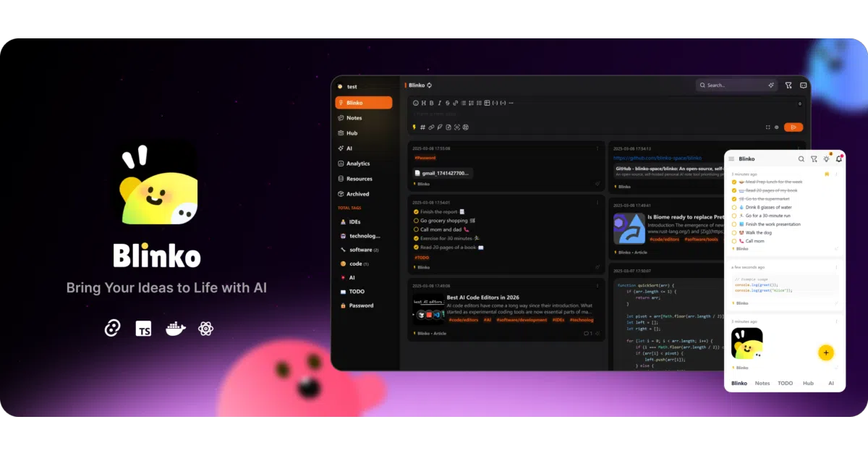Click the lightning Blinko type icon in editor
This screenshot has width=868, height=456.
(414, 127)
